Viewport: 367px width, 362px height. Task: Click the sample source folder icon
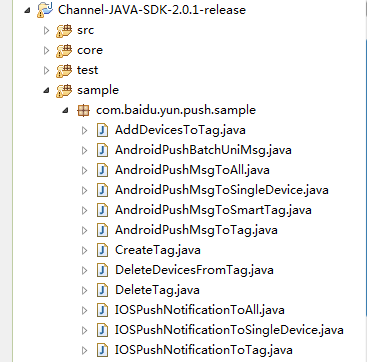click(64, 91)
